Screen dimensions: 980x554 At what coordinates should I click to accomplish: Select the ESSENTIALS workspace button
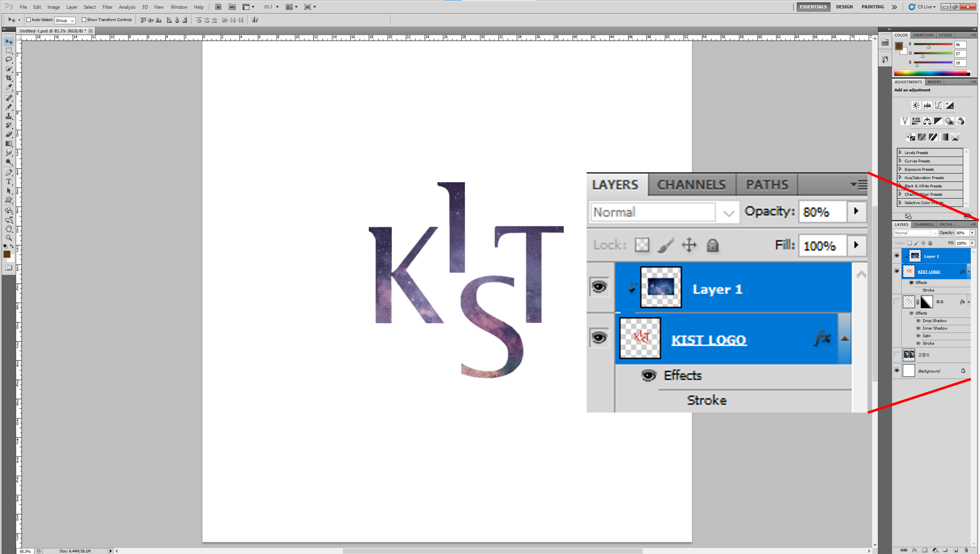click(813, 7)
